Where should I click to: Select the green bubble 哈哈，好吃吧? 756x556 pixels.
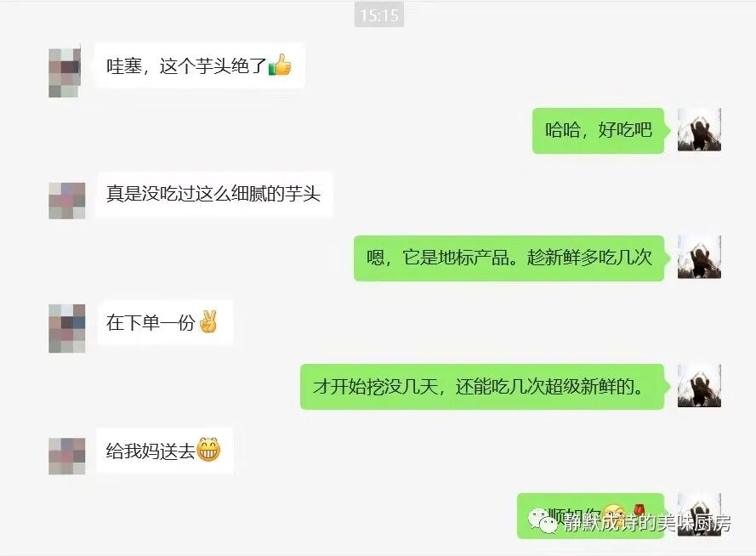coord(599,131)
